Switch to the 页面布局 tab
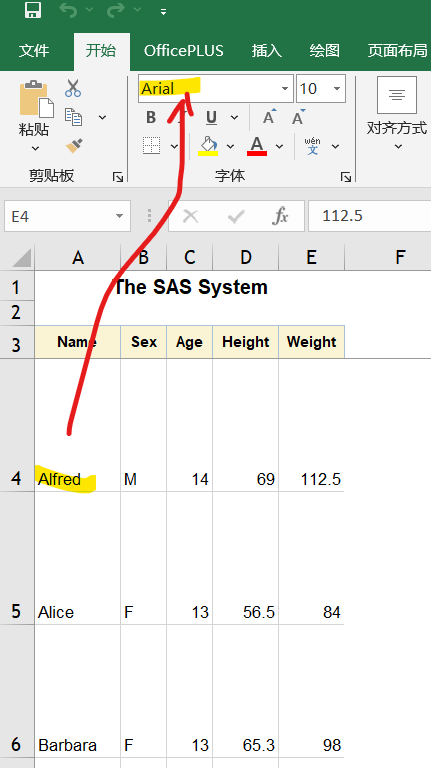 pyautogui.click(x=398, y=50)
